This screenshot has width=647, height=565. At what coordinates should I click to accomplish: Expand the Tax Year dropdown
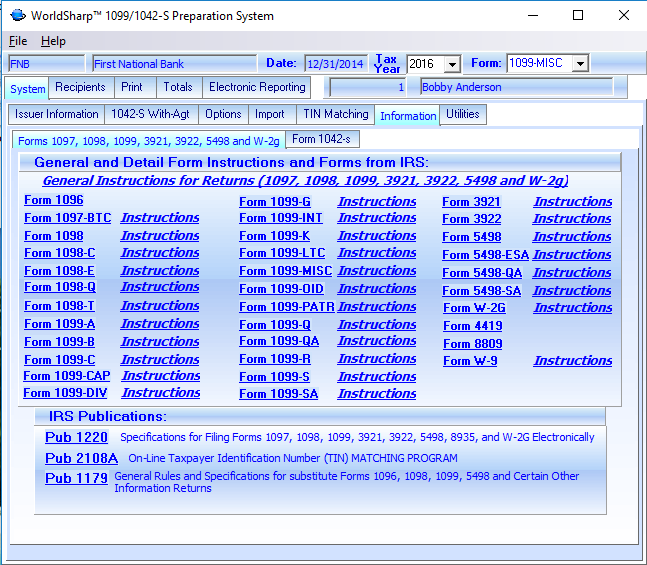452,65
